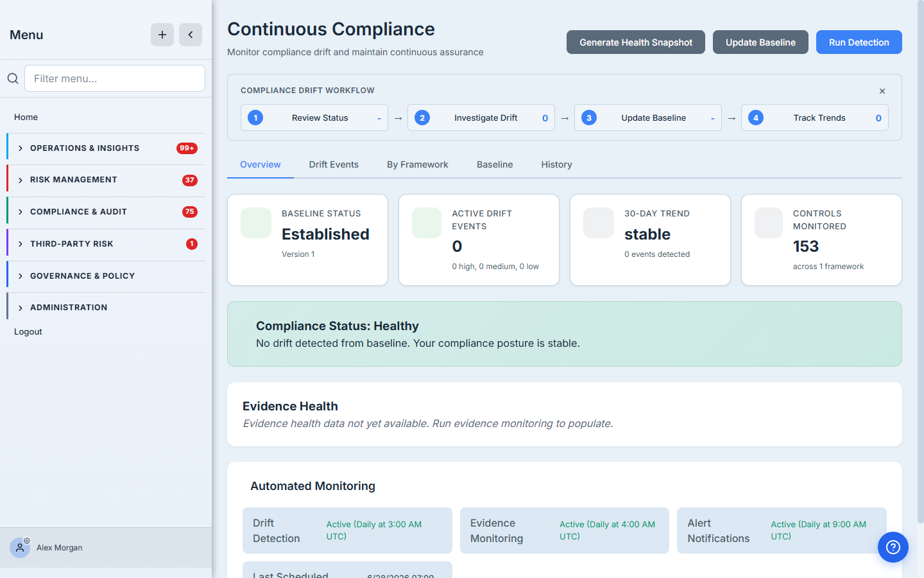This screenshot has height=578, width=924.
Task: Click the across 1 framework text
Action: click(828, 267)
